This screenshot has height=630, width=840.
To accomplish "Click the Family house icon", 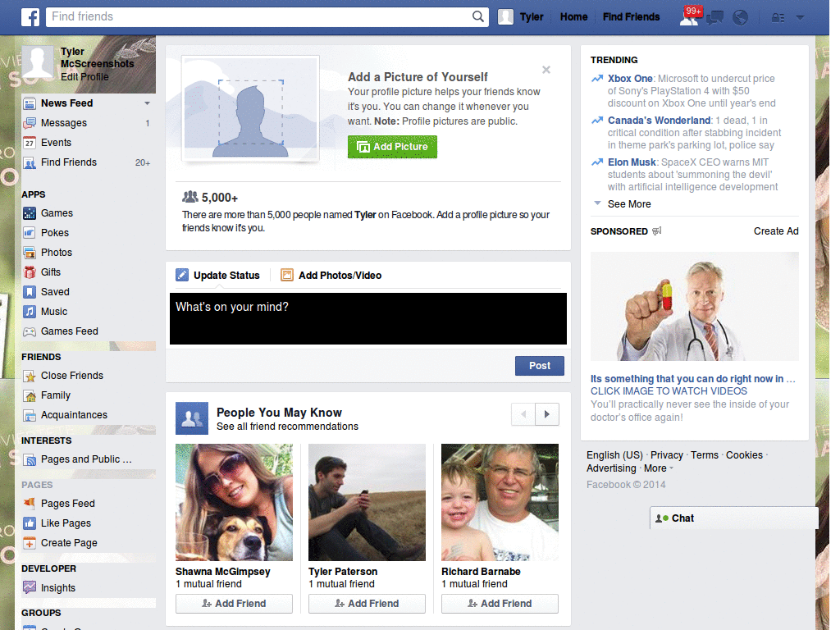I will coord(30,396).
